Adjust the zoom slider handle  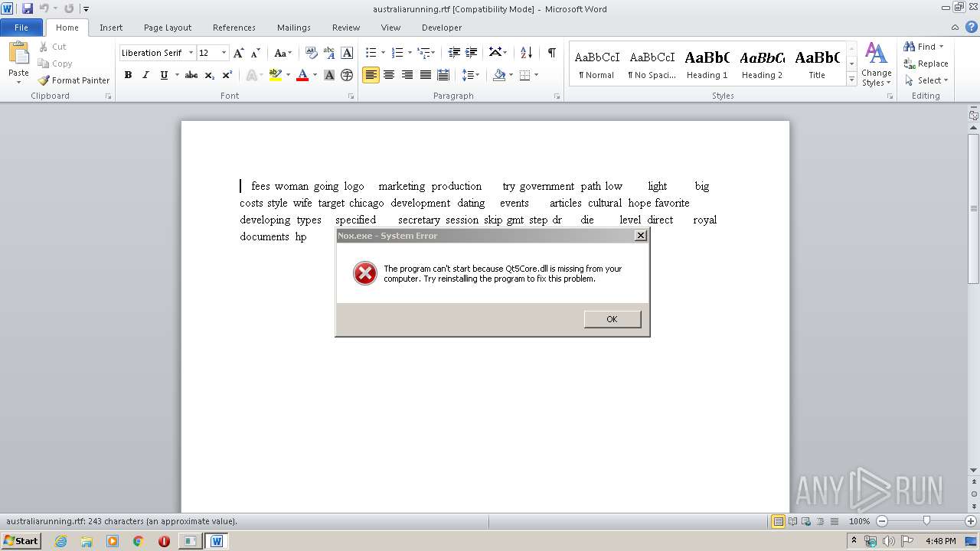pyautogui.click(x=926, y=521)
